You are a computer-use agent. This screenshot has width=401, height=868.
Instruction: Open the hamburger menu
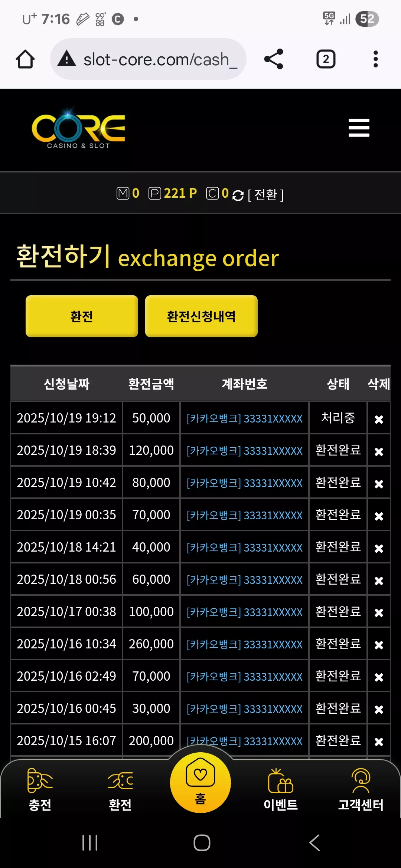click(359, 128)
